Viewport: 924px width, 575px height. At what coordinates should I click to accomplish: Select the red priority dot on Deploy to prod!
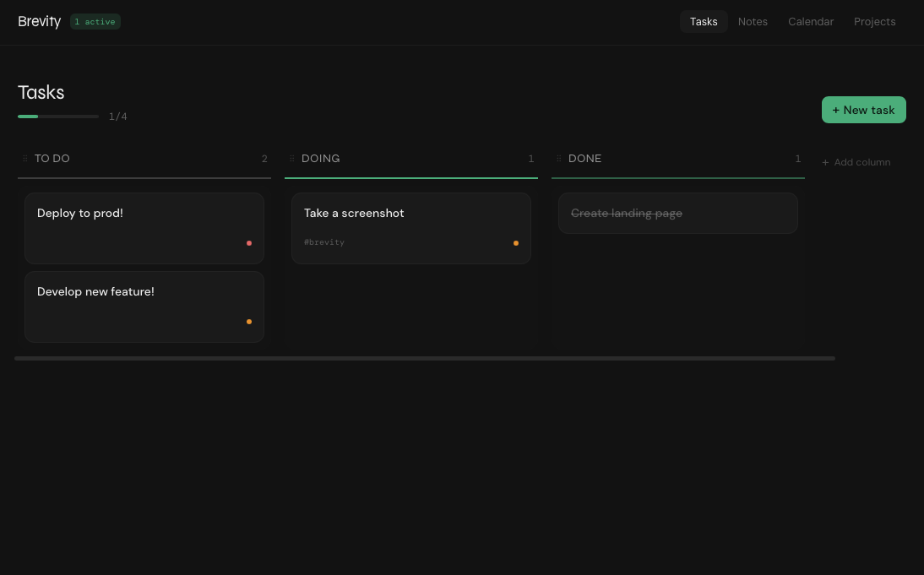click(x=249, y=243)
